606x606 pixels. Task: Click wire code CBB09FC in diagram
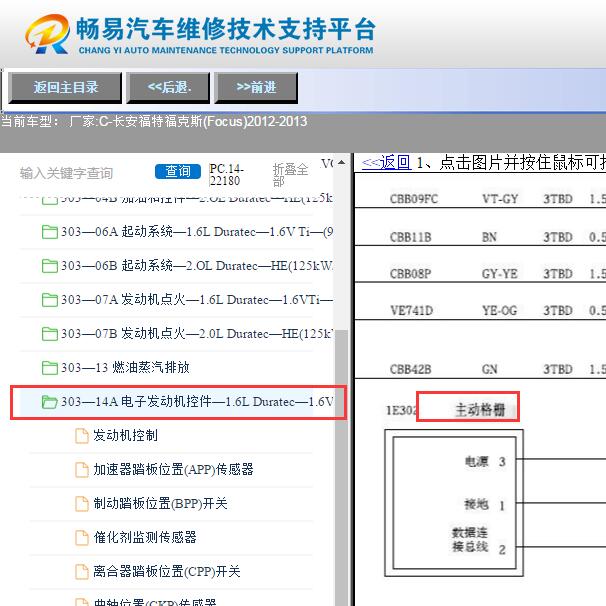(414, 199)
